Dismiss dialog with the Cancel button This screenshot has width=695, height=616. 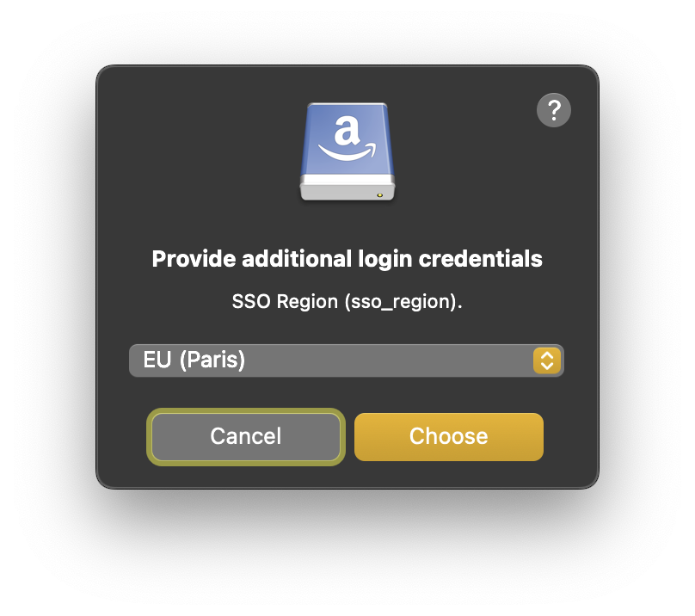245,437
